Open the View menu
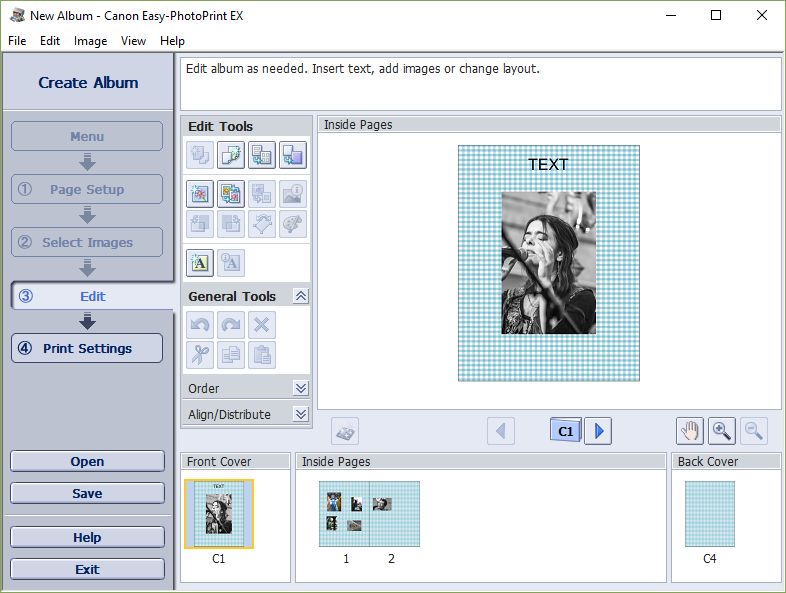Viewport: 786px width, 593px height. [x=133, y=41]
